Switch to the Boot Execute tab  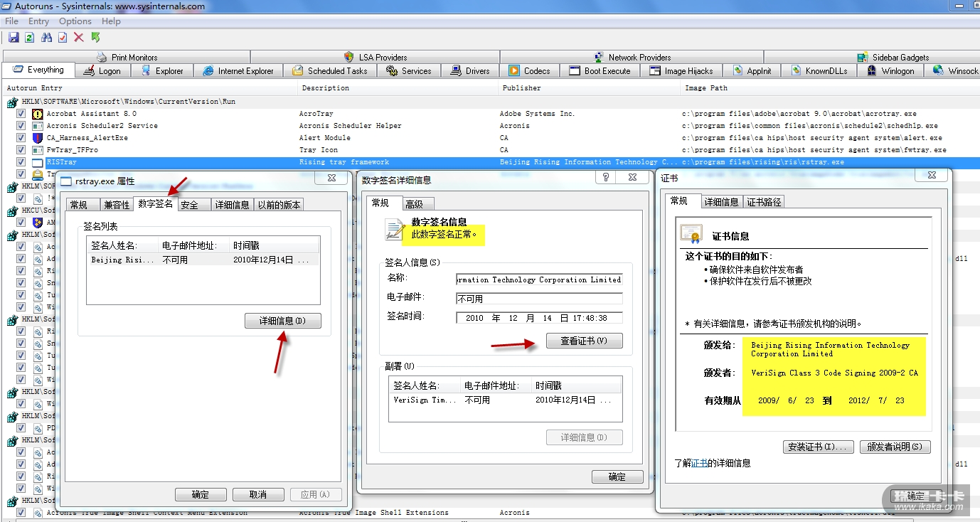[x=600, y=70]
